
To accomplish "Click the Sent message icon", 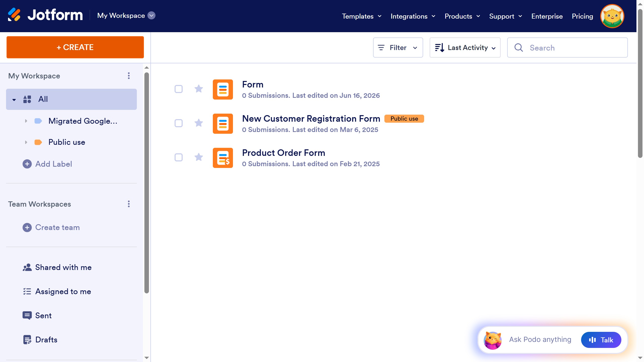I will tap(27, 315).
